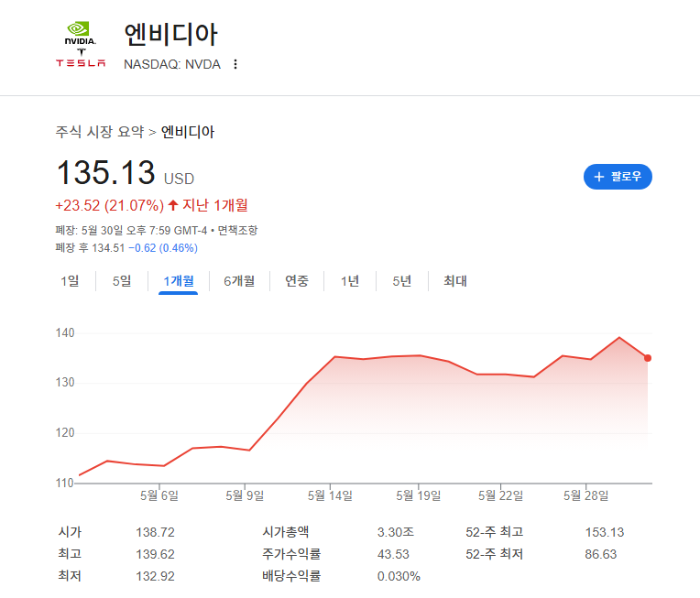This screenshot has width=700, height=598.
Task: Show the 최대 chart range
Action: coord(455,281)
